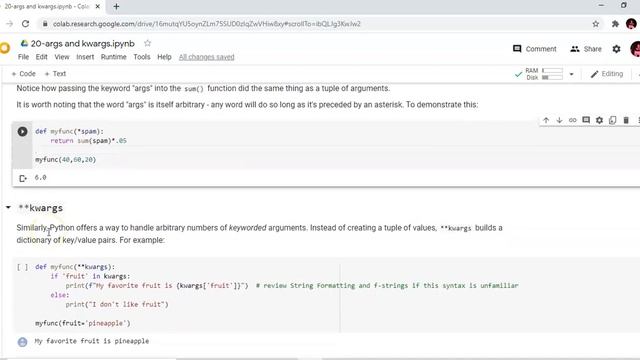Viewport: 640px width, 360px height.
Task: Copy link to cell icon
Action: pos(573,120)
